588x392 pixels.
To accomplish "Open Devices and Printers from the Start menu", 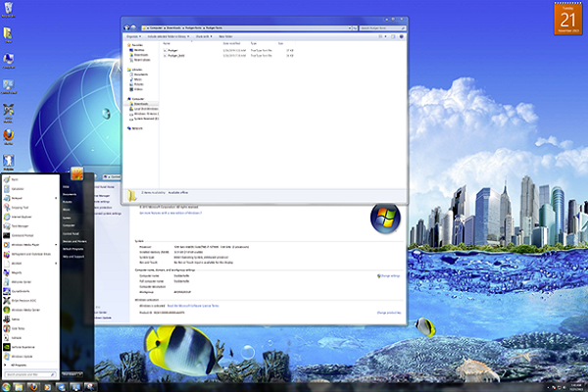I will click(74, 242).
